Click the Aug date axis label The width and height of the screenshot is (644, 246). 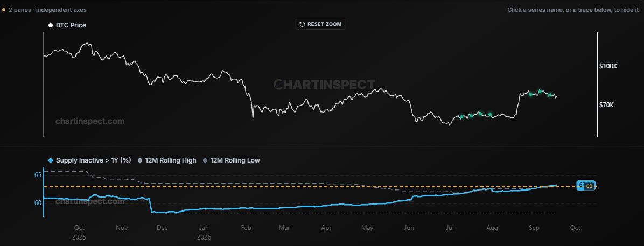click(492, 228)
